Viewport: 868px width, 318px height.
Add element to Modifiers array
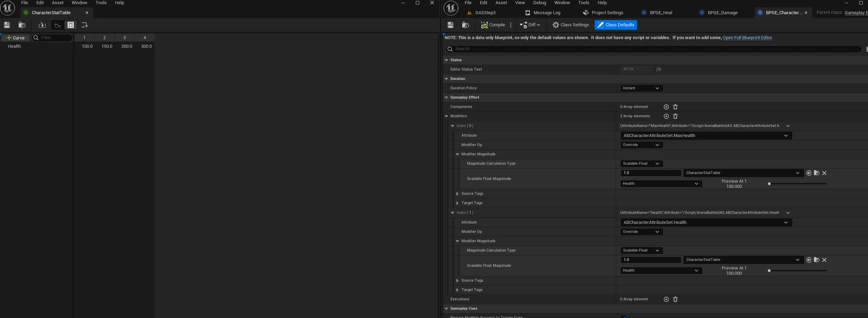666,116
